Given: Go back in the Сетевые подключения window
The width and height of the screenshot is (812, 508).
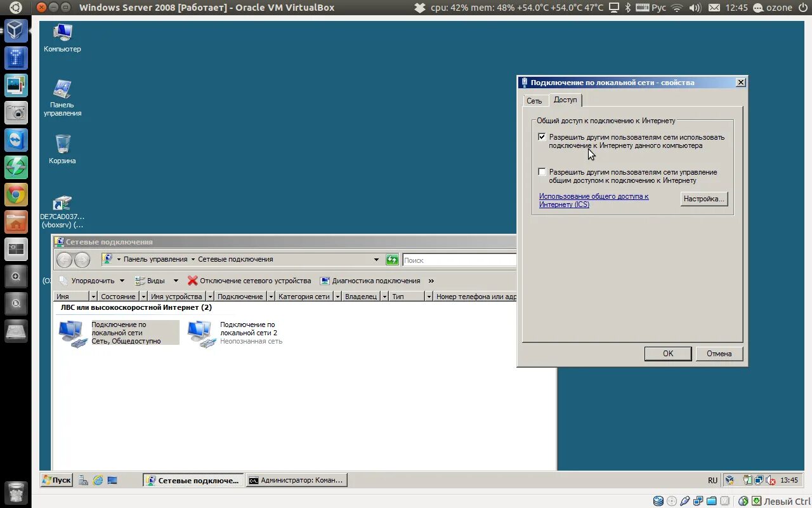Looking at the screenshot, I should point(65,260).
